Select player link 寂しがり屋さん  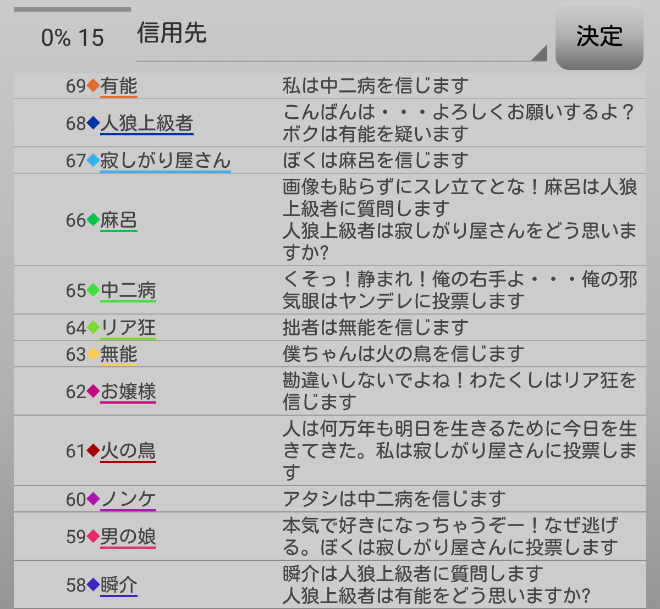165,161
